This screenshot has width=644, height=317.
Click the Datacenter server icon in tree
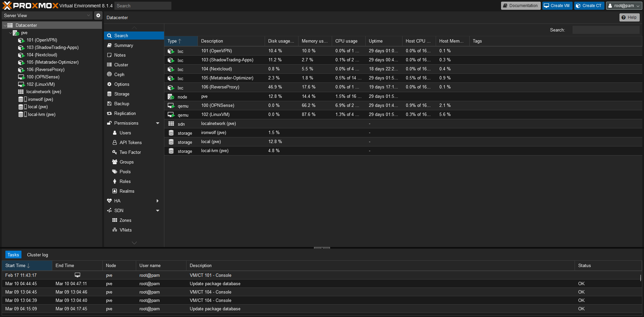coord(10,25)
